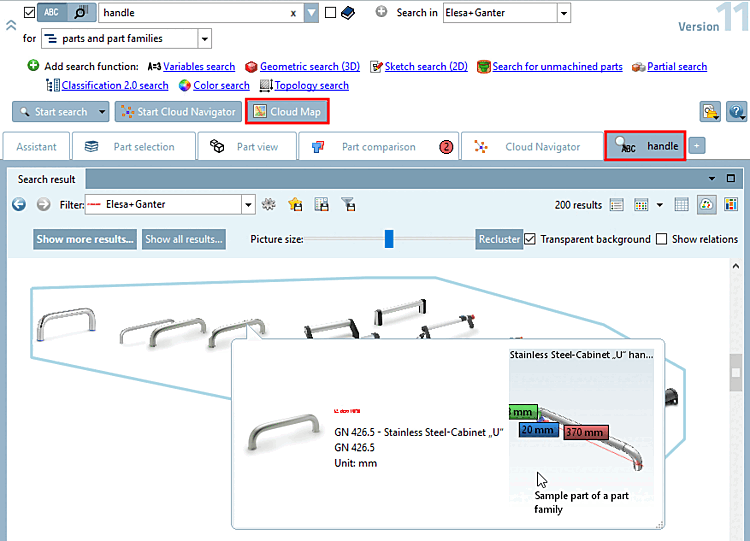Click the Part comparison badge number 2
Screen dimensions: 750x541
tap(446, 147)
